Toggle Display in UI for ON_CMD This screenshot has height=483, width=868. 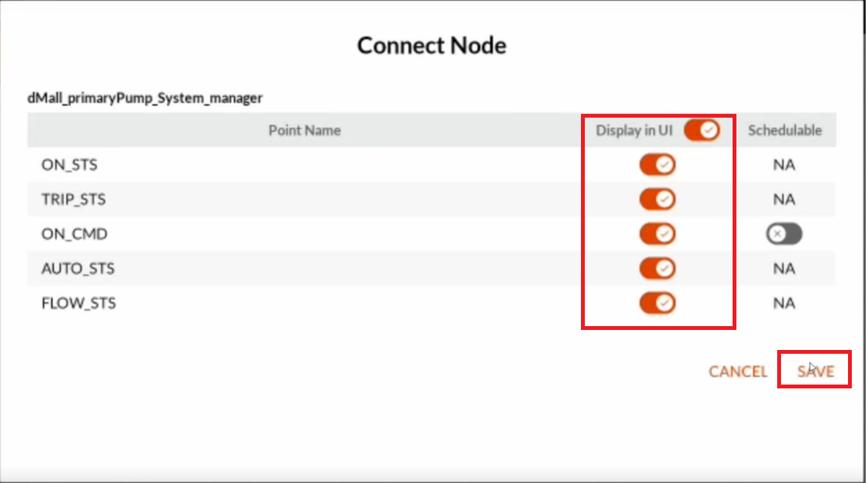pyautogui.click(x=658, y=234)
